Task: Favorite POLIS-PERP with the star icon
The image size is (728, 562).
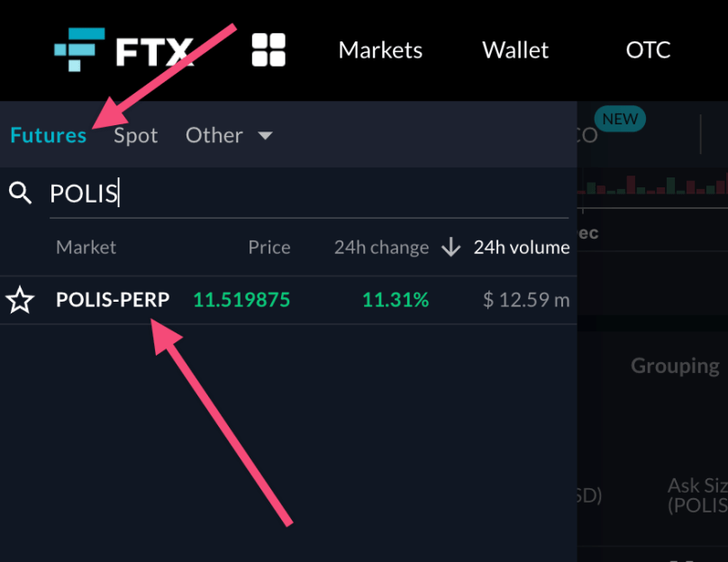Action: (20, 300)
